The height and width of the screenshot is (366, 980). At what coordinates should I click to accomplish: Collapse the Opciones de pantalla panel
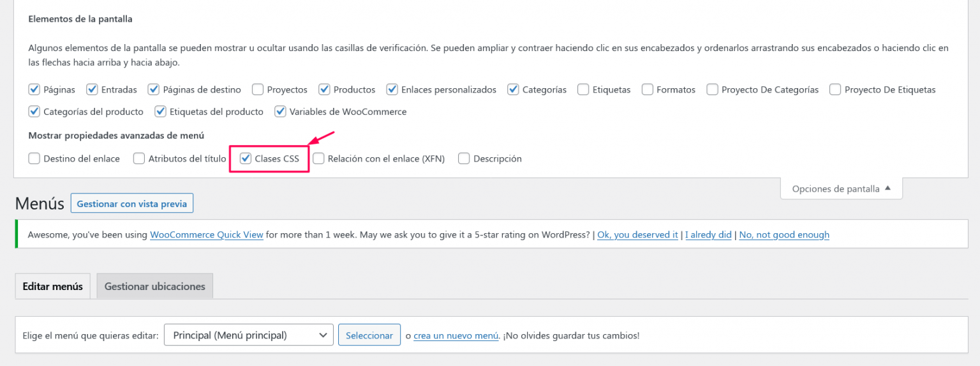click(841, 188)
